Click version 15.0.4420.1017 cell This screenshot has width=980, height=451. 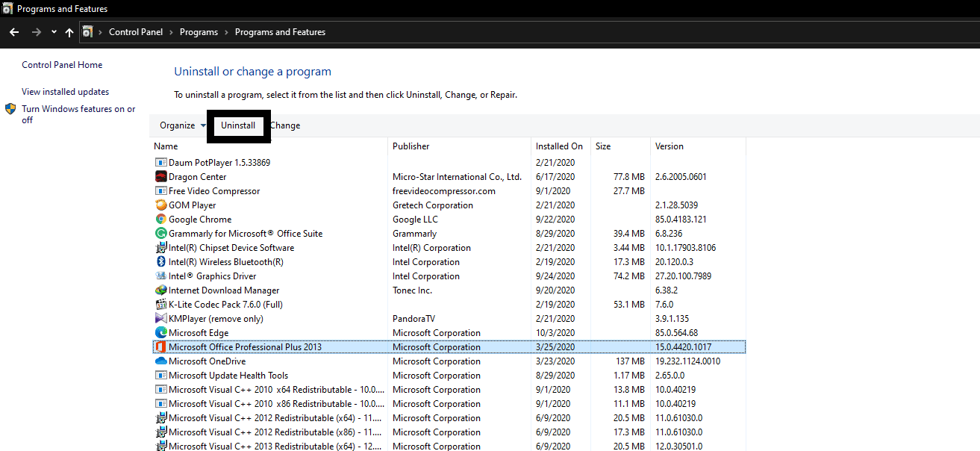click(683, 347)
